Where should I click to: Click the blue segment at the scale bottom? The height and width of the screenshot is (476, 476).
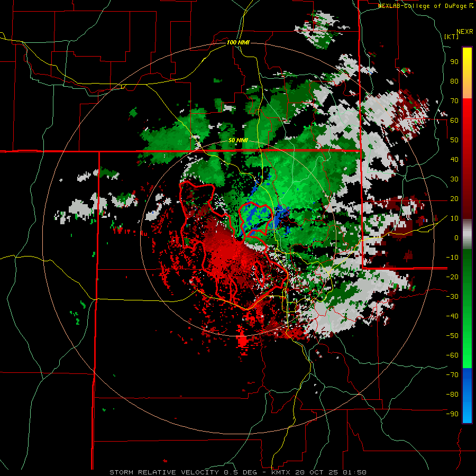[467, 396]
